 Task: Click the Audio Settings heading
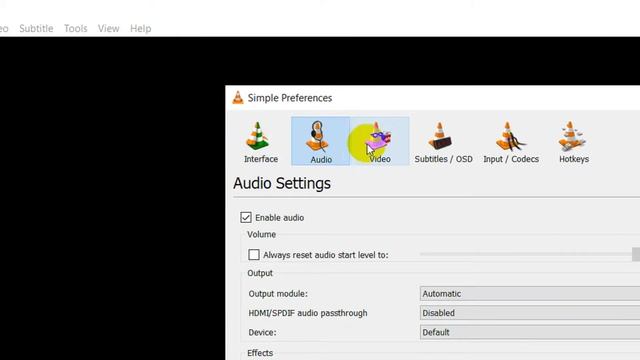pos(282,183)
